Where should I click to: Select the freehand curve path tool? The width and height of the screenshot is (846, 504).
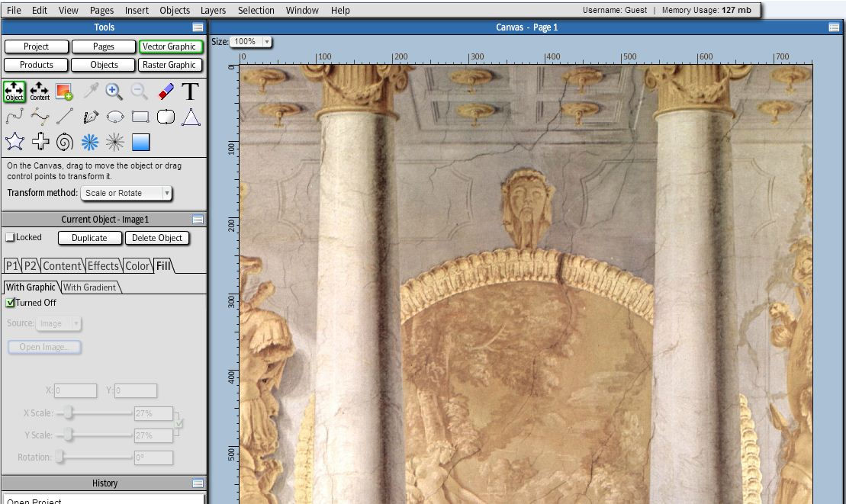[14, 117]
